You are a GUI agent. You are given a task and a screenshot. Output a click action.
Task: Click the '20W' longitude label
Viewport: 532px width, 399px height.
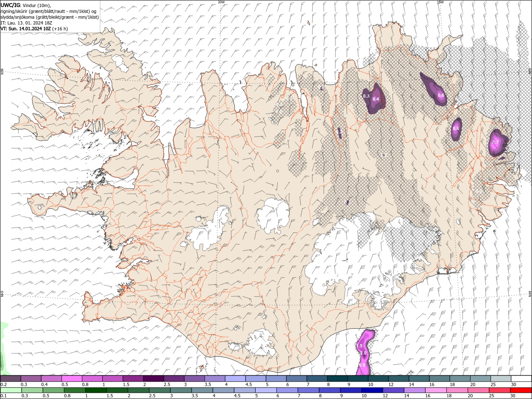click(221, 2)
